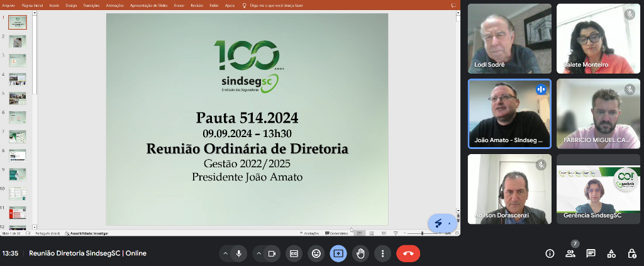Raise your hand in the meeting
The height and width of the screenshot is (266, 644).
pos(360,253)
